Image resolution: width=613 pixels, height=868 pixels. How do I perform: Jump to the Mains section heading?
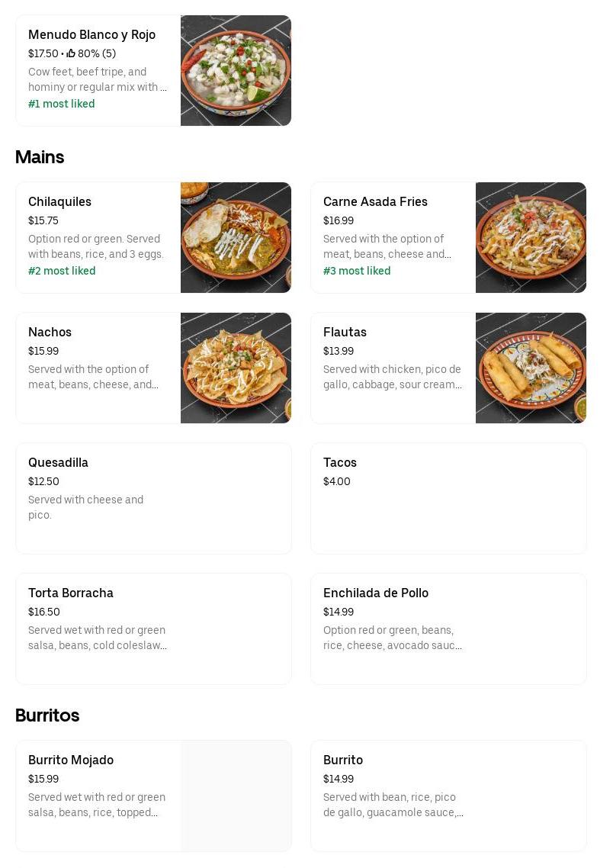40,157
